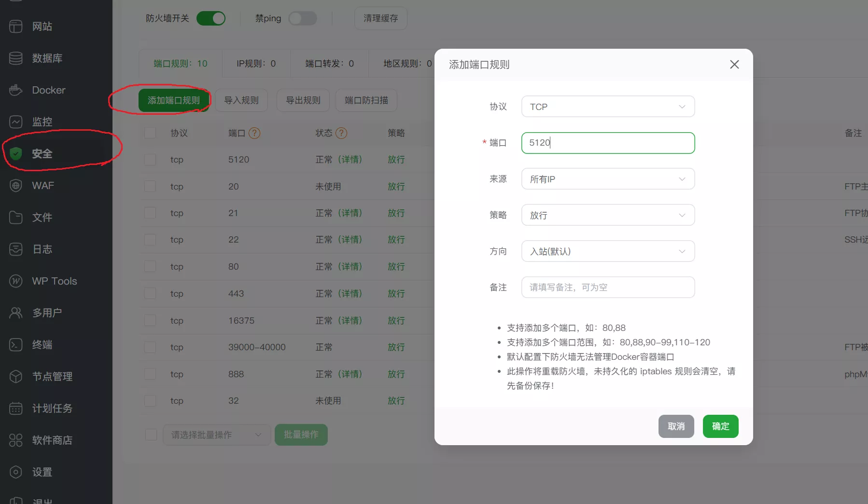Switch to the IP规则 tab
The image size is (868, 504).
click(256, 64)
